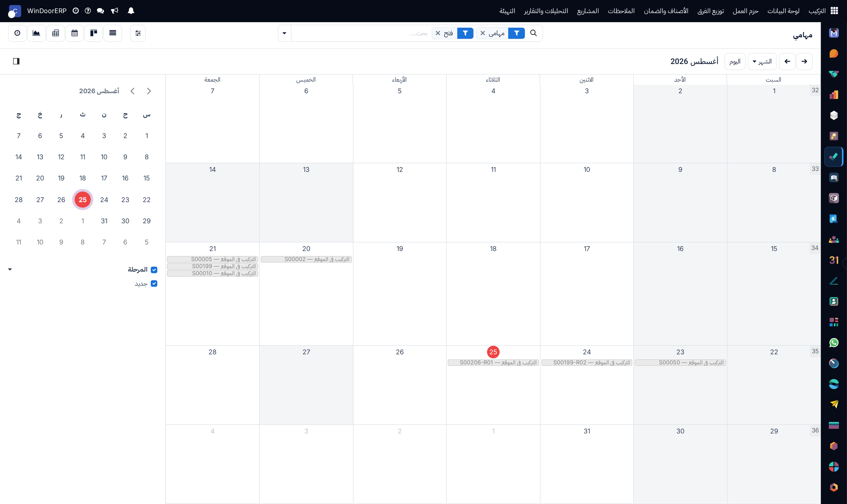This screenshot has height=504, width=847.
Task: Open the الملاحظات menu
Action: click(x=621, y=11)
